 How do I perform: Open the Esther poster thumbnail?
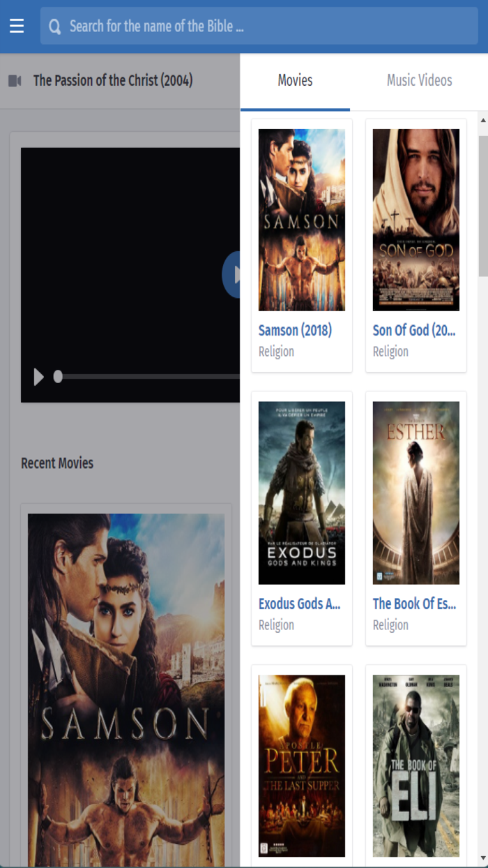[416, 493]
